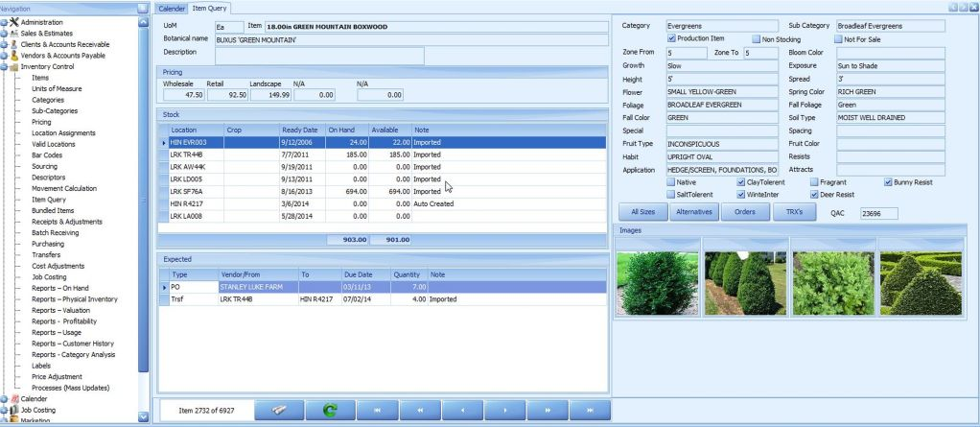
Task: Collapse the Inventory Control tree node
Action: (4, 67)
